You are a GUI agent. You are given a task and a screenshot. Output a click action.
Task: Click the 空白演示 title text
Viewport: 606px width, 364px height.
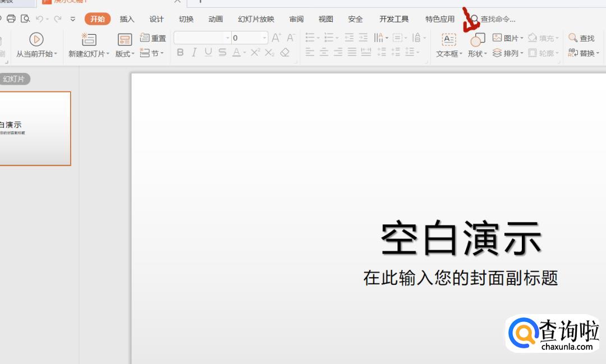tap(461, 238)
